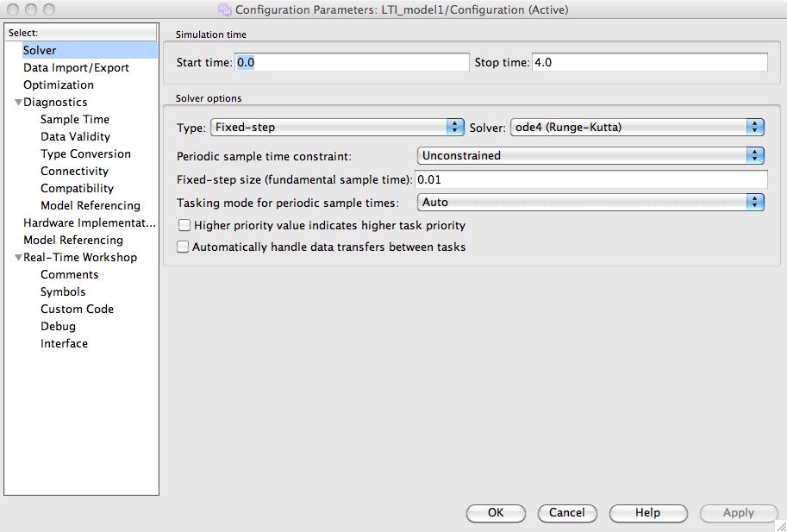Click the Fixed-step size input field

click(591, 179)
